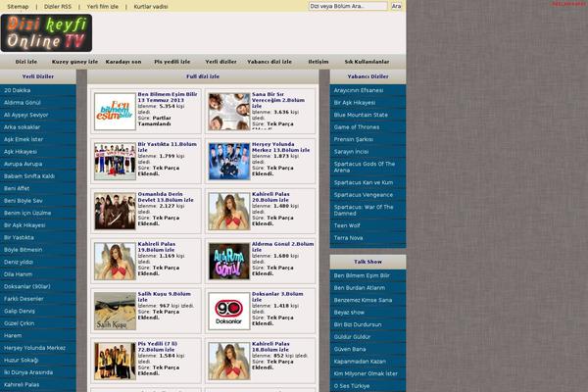This screenshot has width=588, height=392.
Task: Select the Yabancı dizi izle menu item
Action: click(x=269, y=62)
